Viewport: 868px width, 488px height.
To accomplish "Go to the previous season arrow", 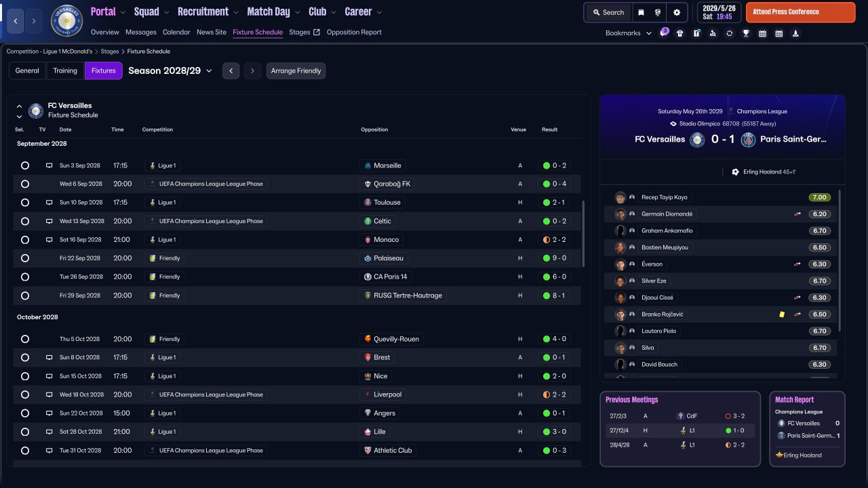I will [x=231, y=70].
